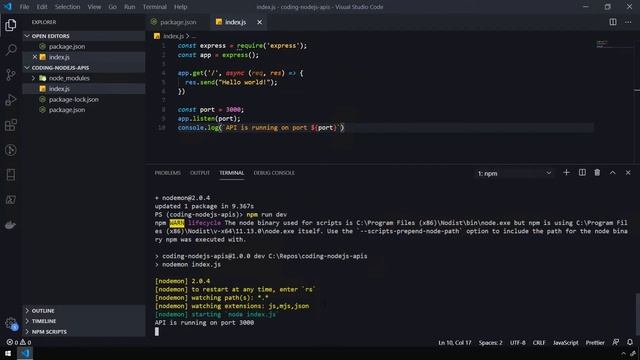Click the feedback icon in status bar
This screenshot has width=640, height=360.
click(616, 342)
